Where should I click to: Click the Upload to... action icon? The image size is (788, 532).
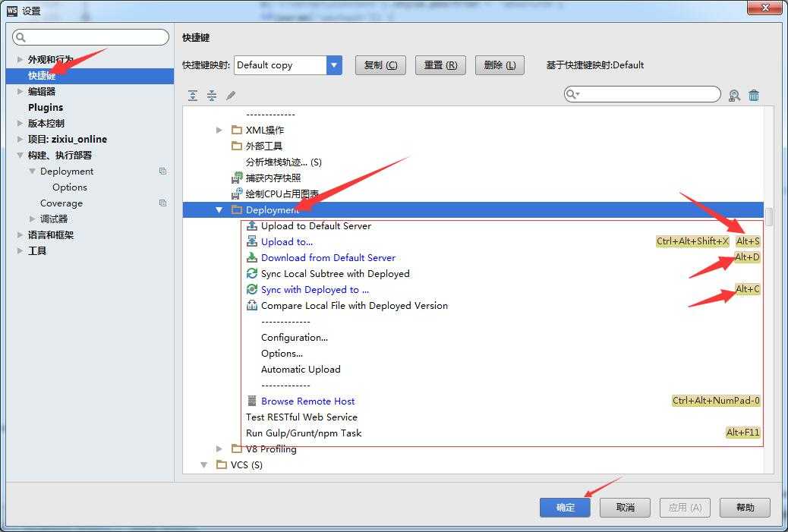tap(252, 241)
